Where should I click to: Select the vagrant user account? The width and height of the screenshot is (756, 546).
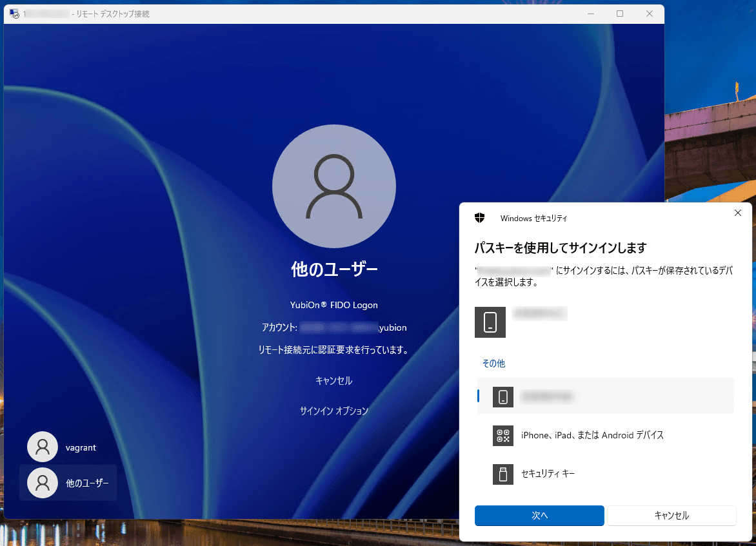click(68, 447)
